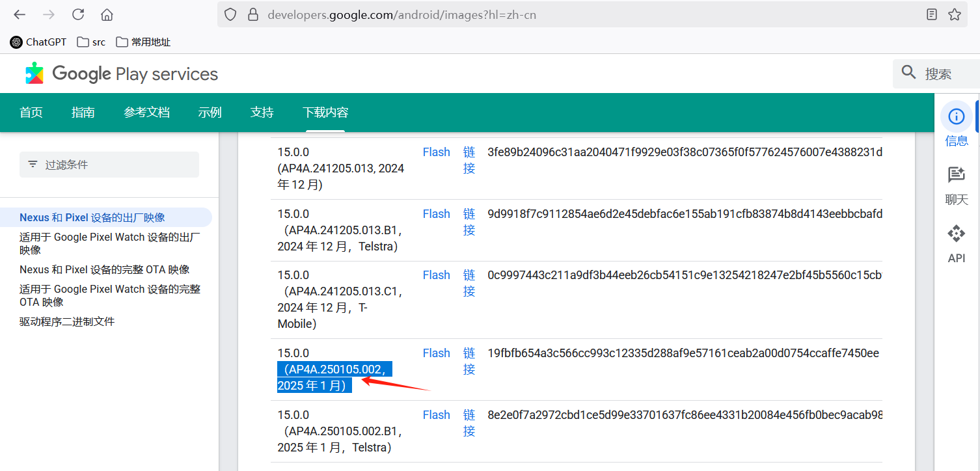Screen dimensions: 980x471
Task: Click the star to favorite this page
Action: click(955, 14)
